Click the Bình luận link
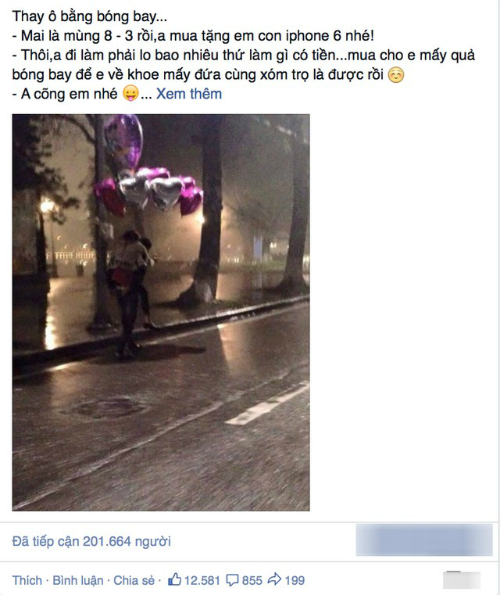 click(78, 580)
